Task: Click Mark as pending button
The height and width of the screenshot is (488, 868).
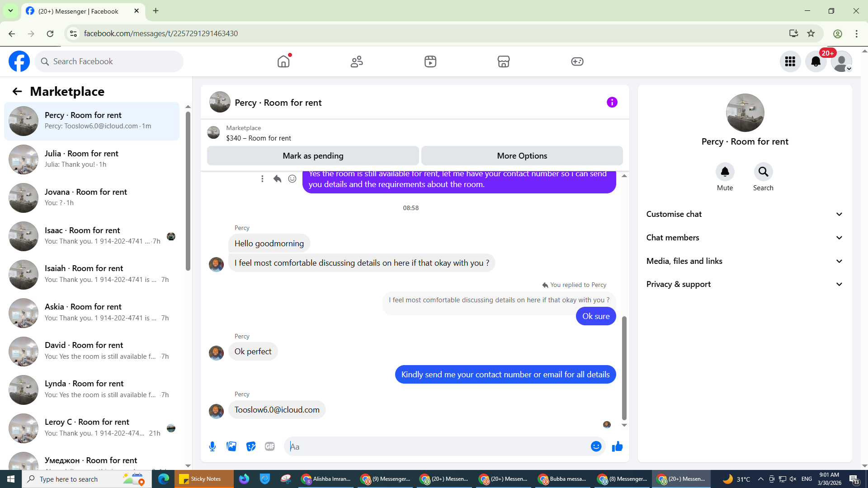Action: (x=313, y=156)
